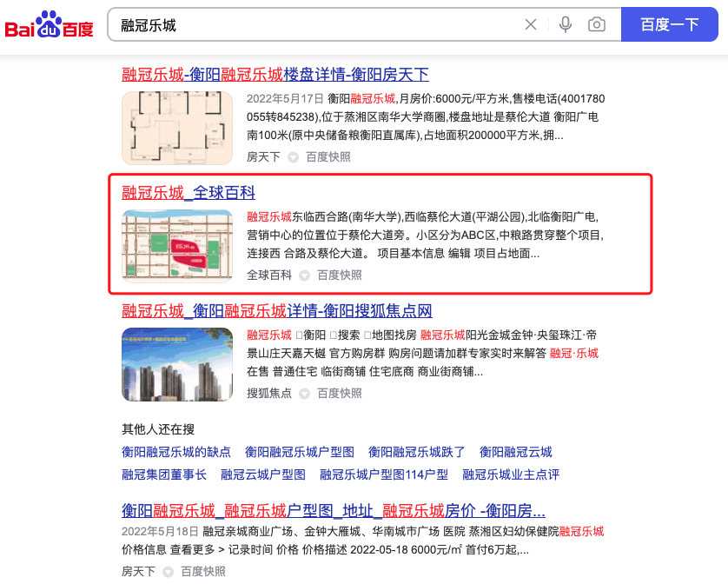The width and height of the screenshot is (728, 584).
Task: Select related search 衡阳融冠乐城的缺点
Action: pos(176,452)
